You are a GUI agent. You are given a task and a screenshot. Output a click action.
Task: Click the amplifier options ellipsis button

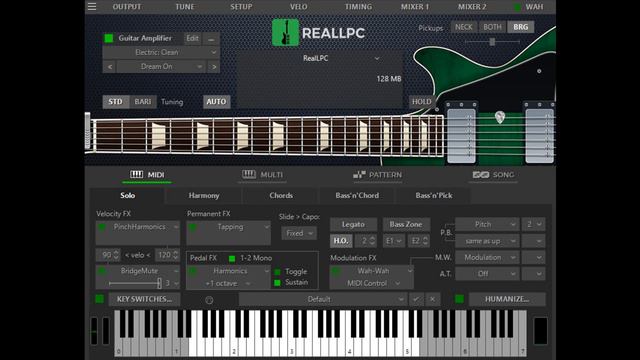211,38
